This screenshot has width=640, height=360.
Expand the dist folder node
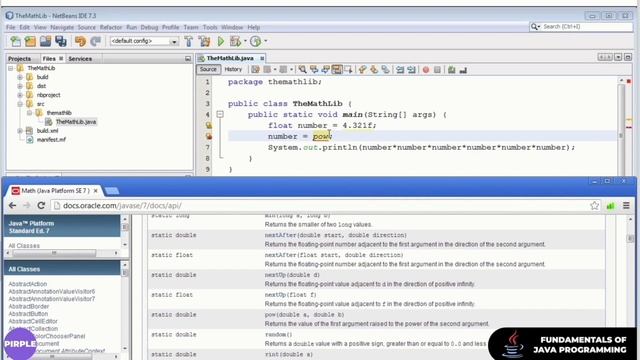click(20, 86)
